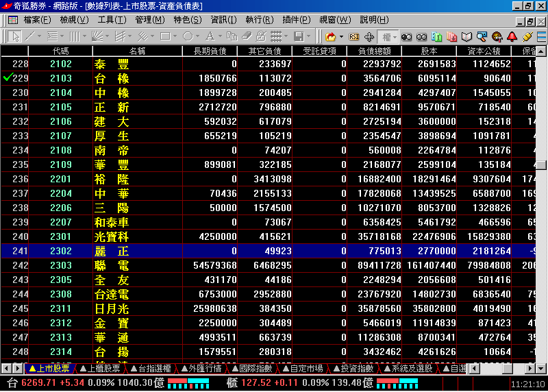
Task: Click the 資本公積 column header
Action: click(x=484, y=51)
